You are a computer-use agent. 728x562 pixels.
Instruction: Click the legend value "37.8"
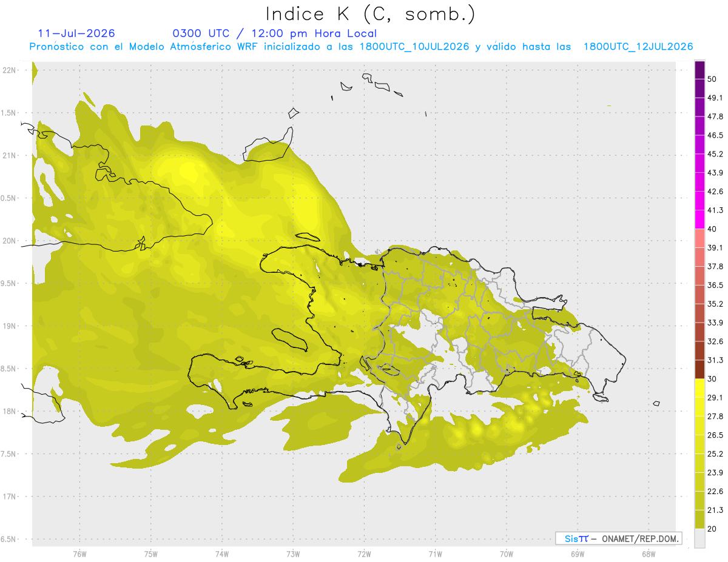point(715,266)
